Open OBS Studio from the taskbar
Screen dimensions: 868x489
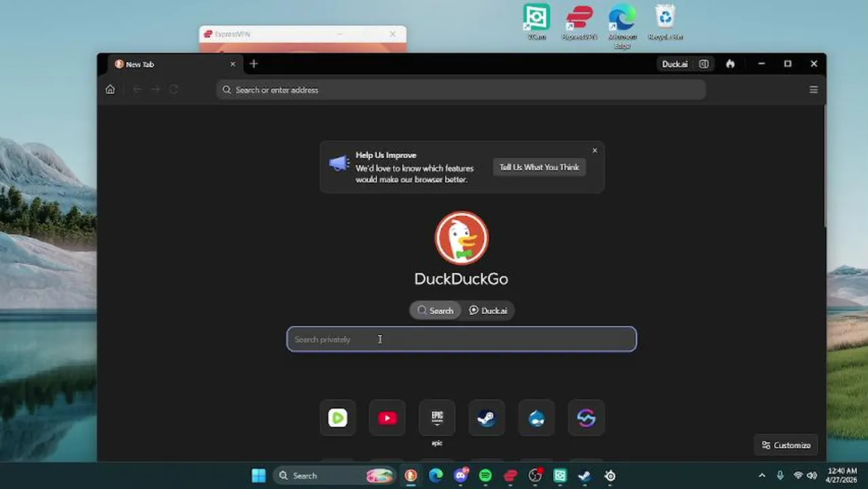click(535, 475)
